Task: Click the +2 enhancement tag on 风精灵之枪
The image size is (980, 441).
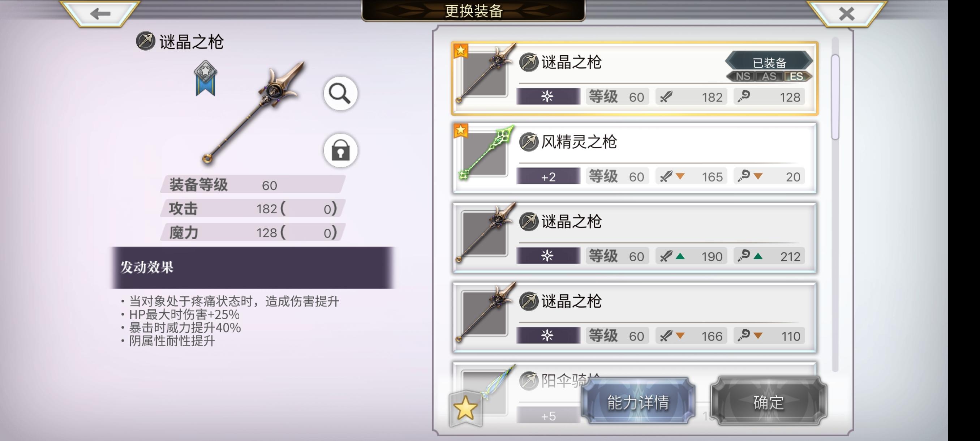Action: coord(548,176)
